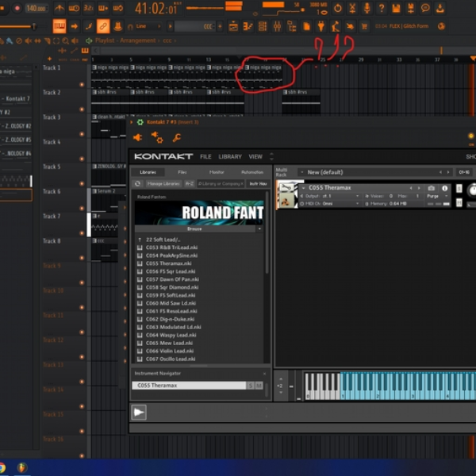Open the piano roll view

(248, 27)
